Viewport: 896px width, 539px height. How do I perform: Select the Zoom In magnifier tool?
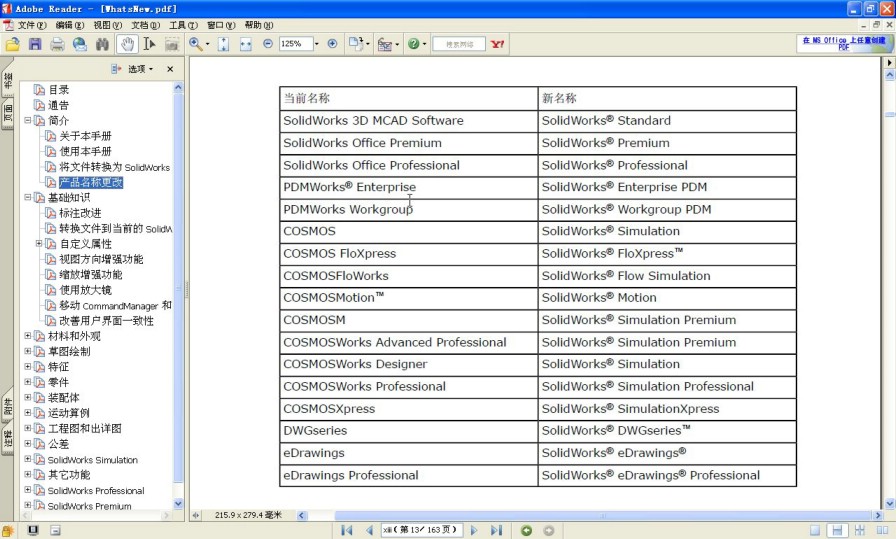point(195,44)
